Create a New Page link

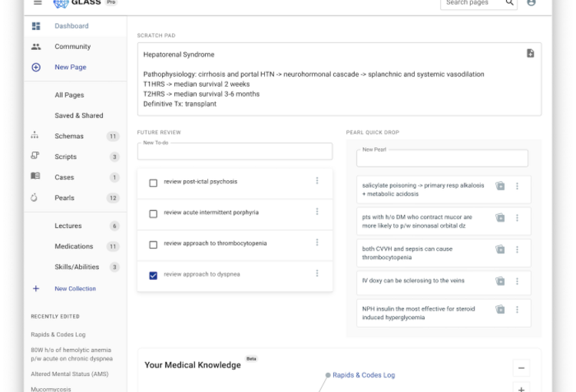click(x=70, y=68)
